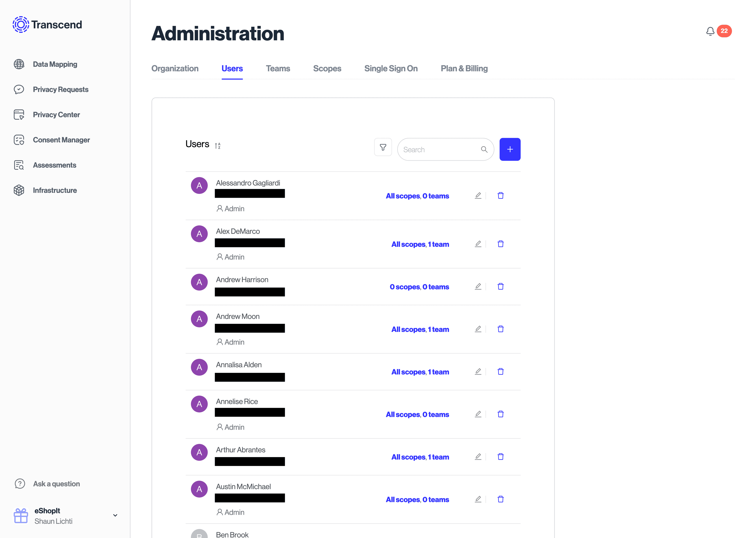Add a new user with the plus button
Image resolution: width=756 pixels, height=538 pixels.
(x=510, y=149)
